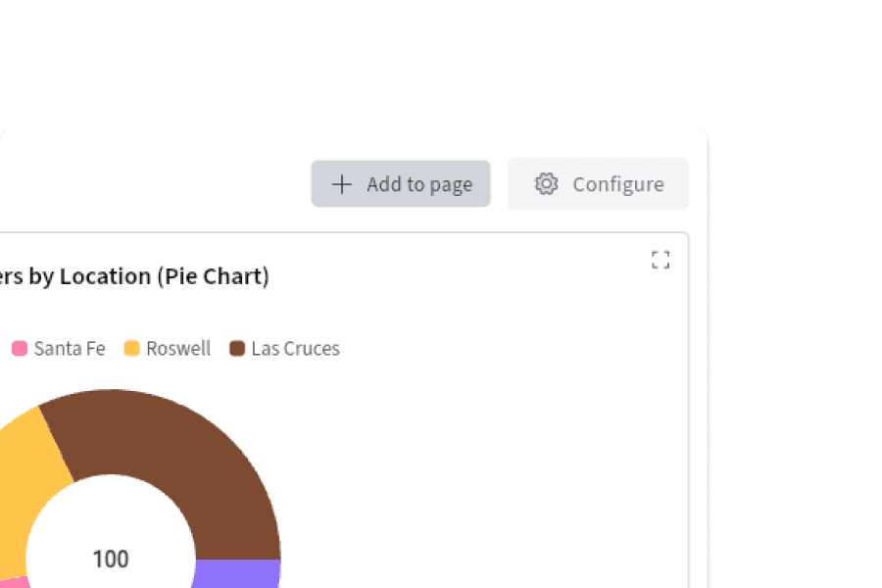This screenshot has width=882, height=588.
Task: Click the plus icon in Add to page
Action: (341, 184)
